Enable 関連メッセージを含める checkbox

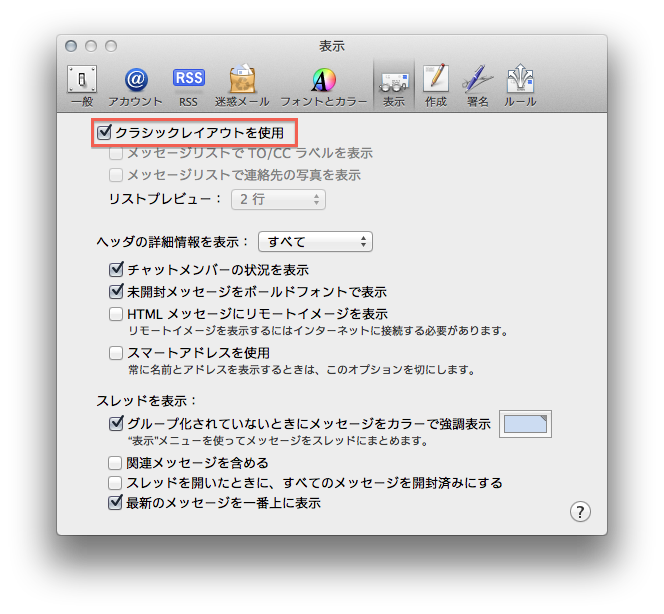point(115,463)
